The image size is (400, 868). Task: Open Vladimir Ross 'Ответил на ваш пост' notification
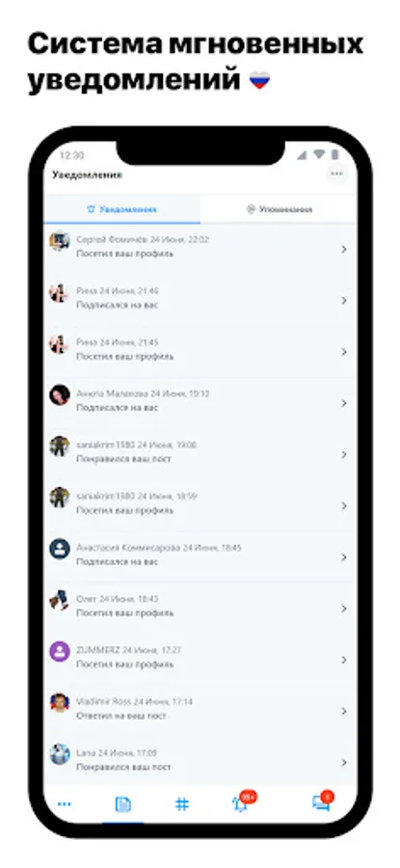pos(200,712)
